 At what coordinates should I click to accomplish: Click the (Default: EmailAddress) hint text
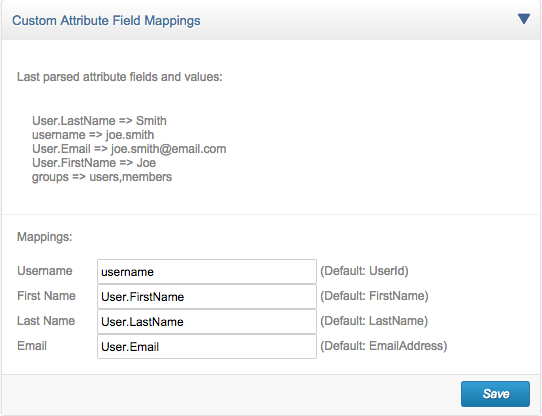[384, 346]
